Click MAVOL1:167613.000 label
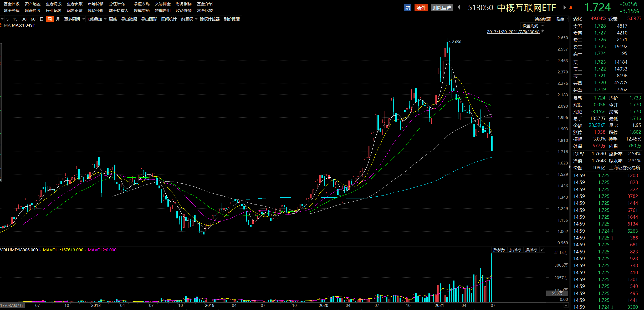Screen dimensions: 644x310 tap(64, 250)
